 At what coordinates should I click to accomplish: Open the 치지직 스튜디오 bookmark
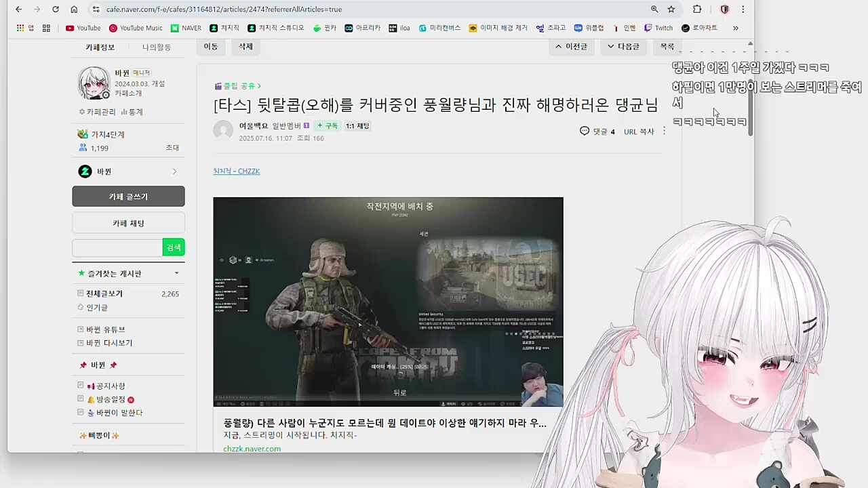point(276,28)
